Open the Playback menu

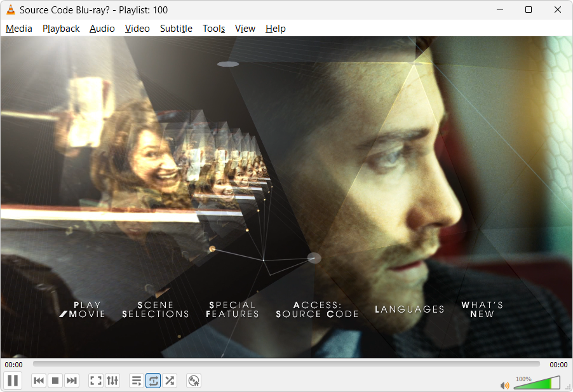tap(61, 29)
